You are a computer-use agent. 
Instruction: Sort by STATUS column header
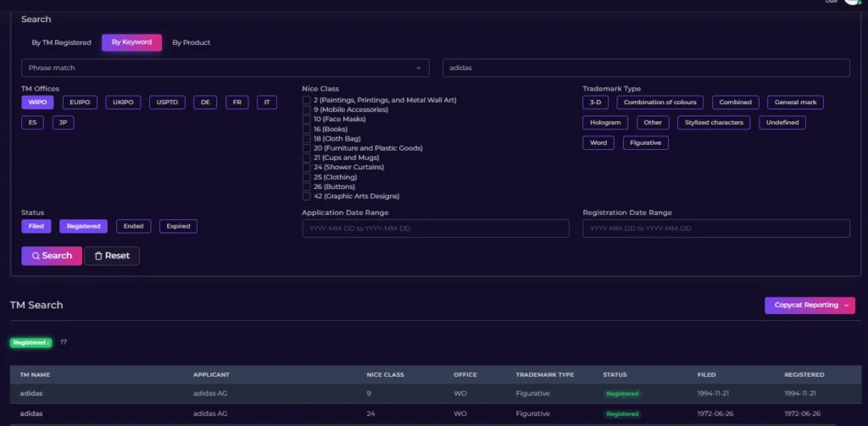click(615, 374)
